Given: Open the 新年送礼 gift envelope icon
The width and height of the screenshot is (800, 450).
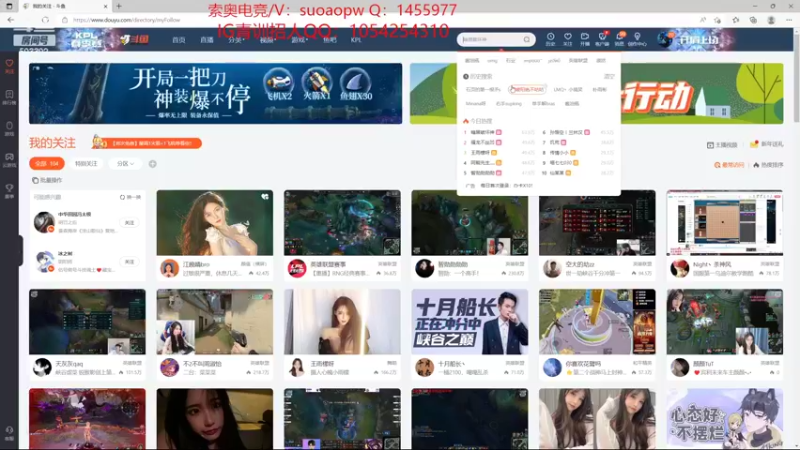Looking at the screenshot, I should (754, 144).
